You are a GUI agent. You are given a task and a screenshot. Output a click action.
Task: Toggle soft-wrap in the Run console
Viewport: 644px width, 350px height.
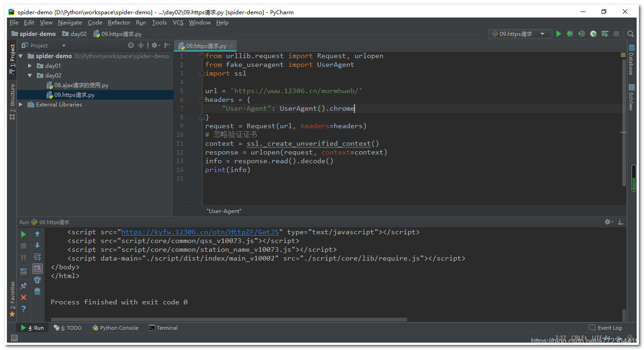click(37, 257)
